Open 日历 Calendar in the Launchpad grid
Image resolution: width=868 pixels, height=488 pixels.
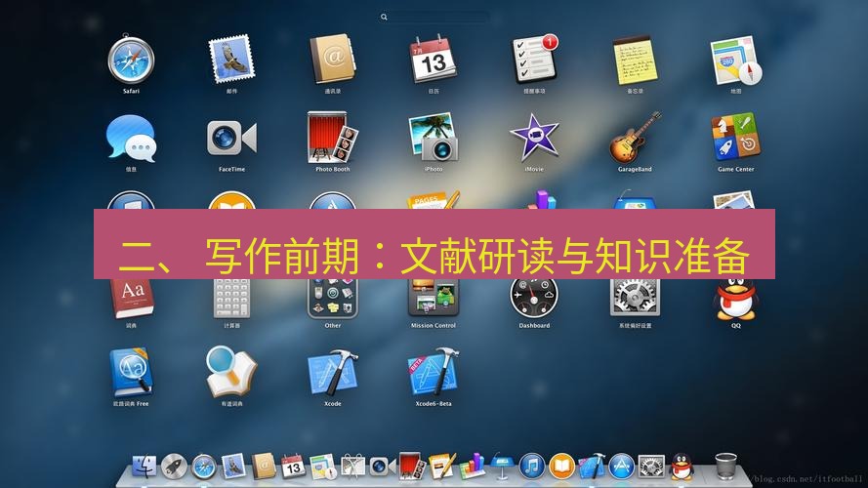433,60
